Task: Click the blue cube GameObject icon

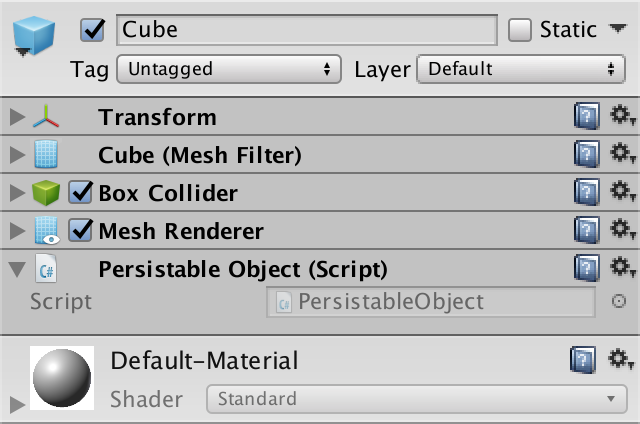Action: (35, 38)
